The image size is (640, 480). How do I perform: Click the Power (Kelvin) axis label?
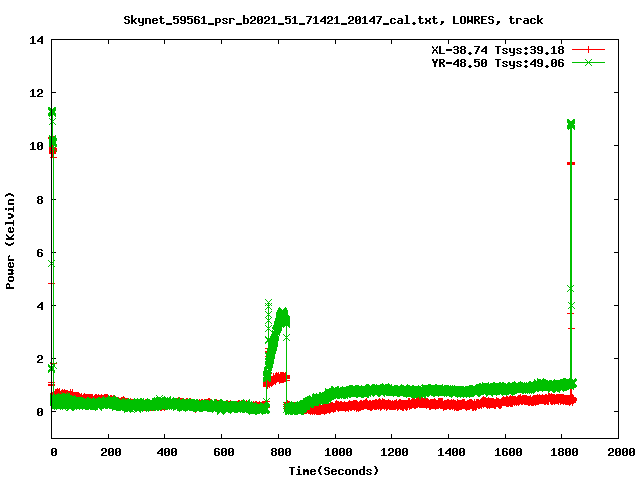coord(10,241)
